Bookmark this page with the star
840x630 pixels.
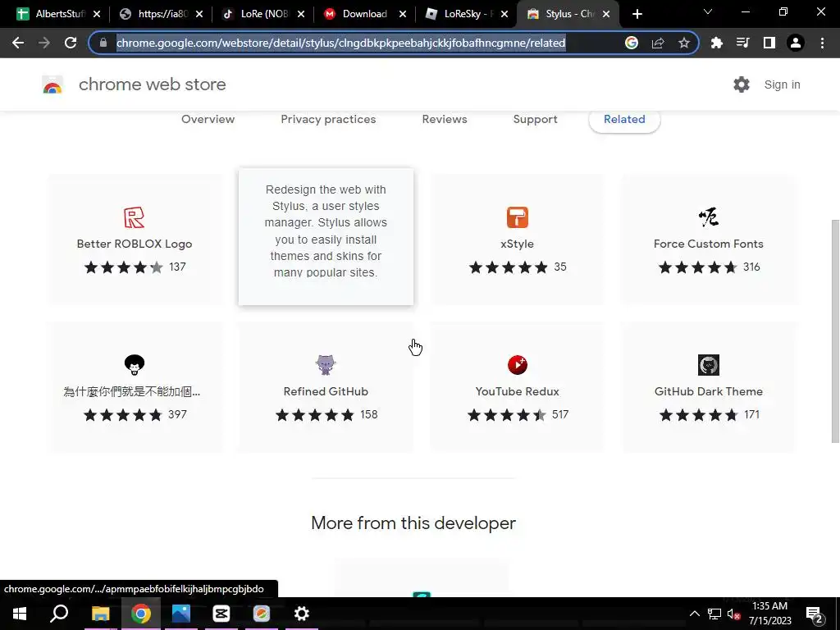(683, 43)
